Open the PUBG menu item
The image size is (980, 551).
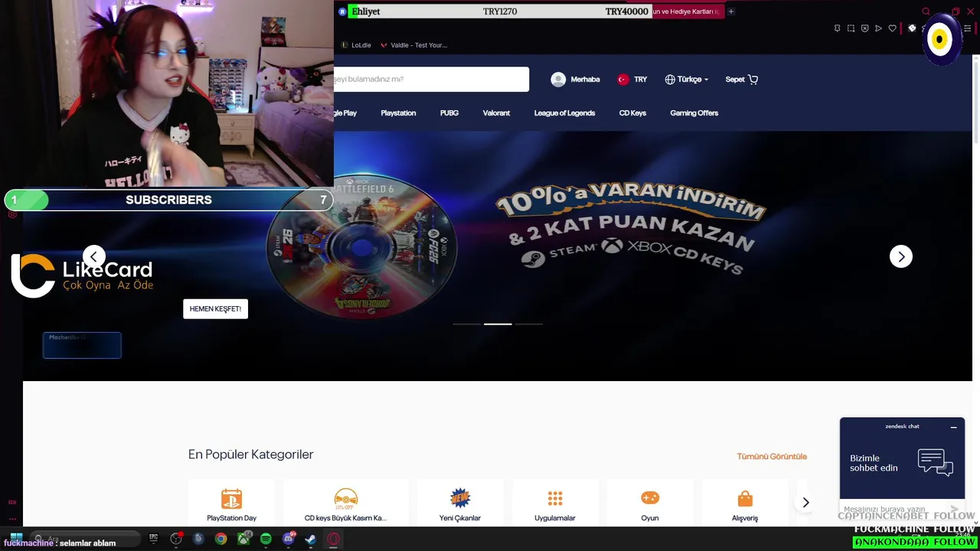click(449, 113)
